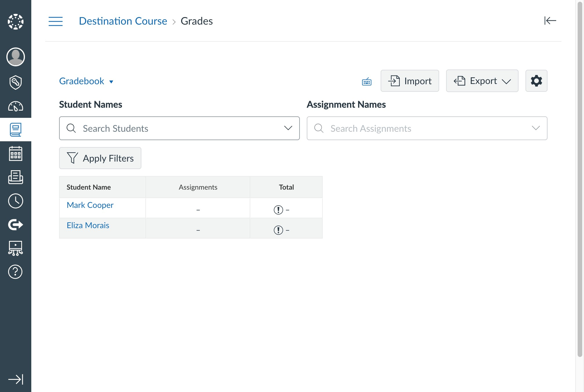Open Gradebook settings gear button
The width and height of the screenshot is (584, 392).
536,81
